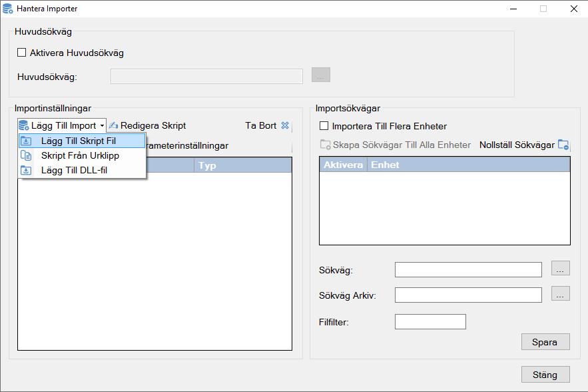The height and width of the screenshot is (392, 588).
Task: Click the download icon beside Lägg Till Skript Fil
Action: (x=26, y=141)
